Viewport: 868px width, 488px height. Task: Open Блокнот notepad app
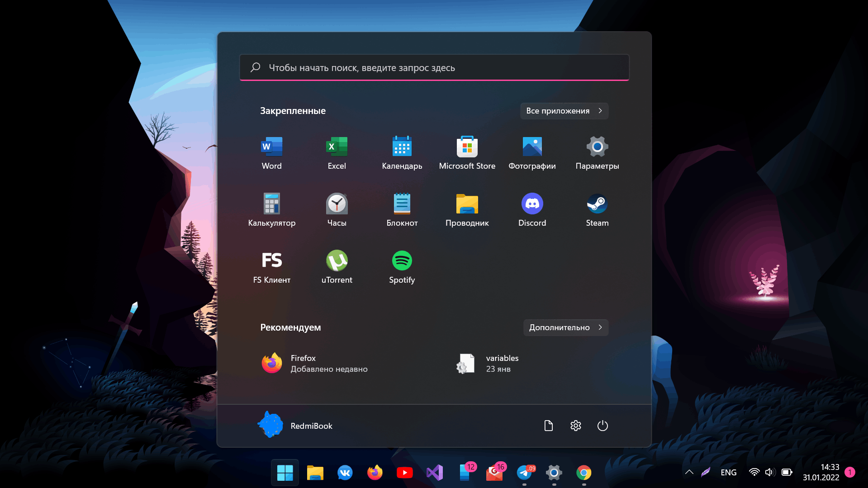pos(402,210)
